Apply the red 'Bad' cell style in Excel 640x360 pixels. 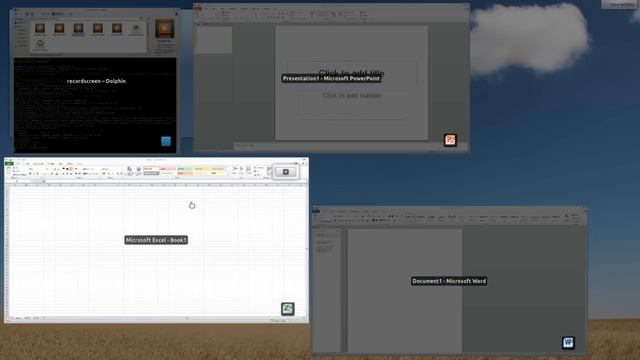(168, 169)
